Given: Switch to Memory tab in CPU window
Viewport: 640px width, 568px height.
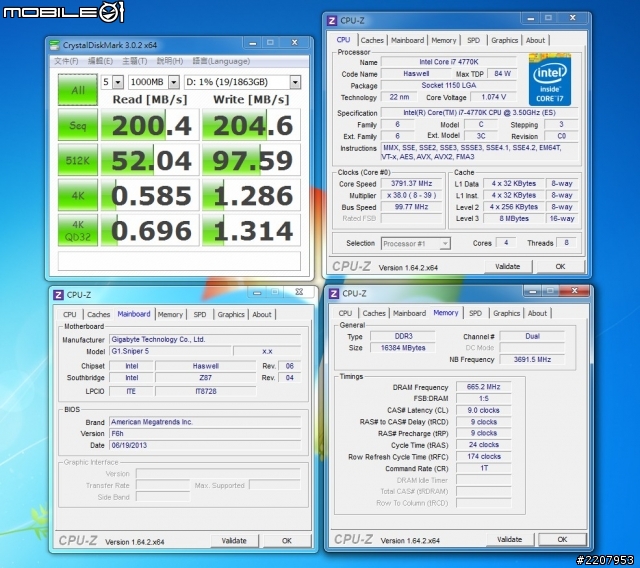Looking at the screenshot, I should pos(444,40).
